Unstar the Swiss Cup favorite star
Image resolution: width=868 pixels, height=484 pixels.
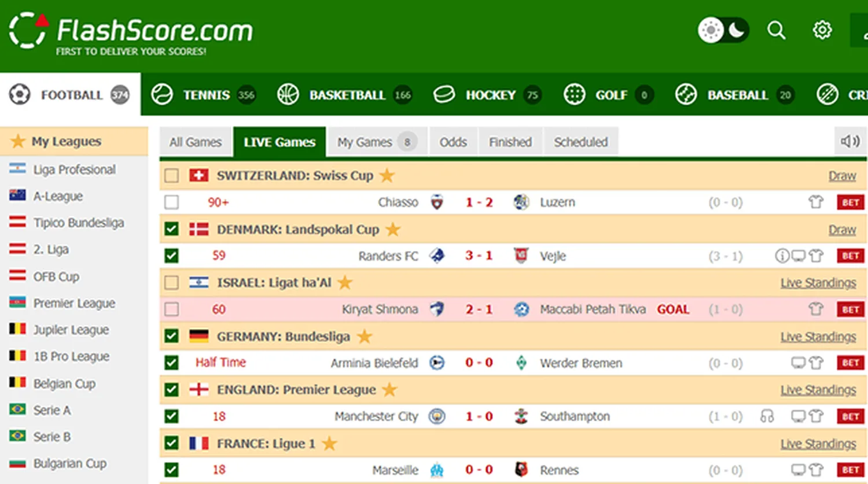click(x=387, y=175)
